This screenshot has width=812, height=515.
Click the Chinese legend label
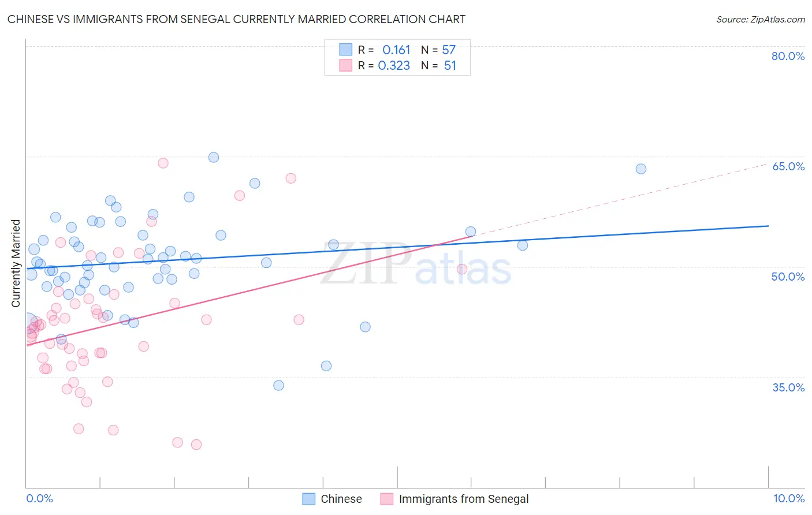pos(341,499)
